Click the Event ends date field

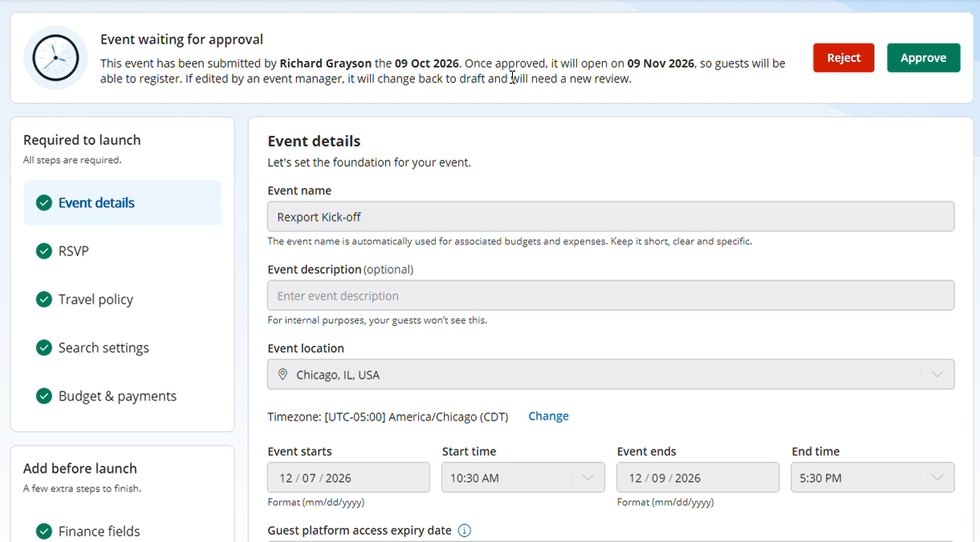tap(697, 478)
